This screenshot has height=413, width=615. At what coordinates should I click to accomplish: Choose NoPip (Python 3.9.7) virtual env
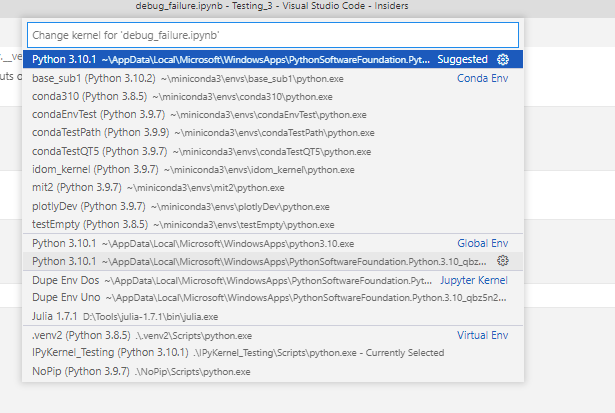pyautogui.click(x=273, y=371)
